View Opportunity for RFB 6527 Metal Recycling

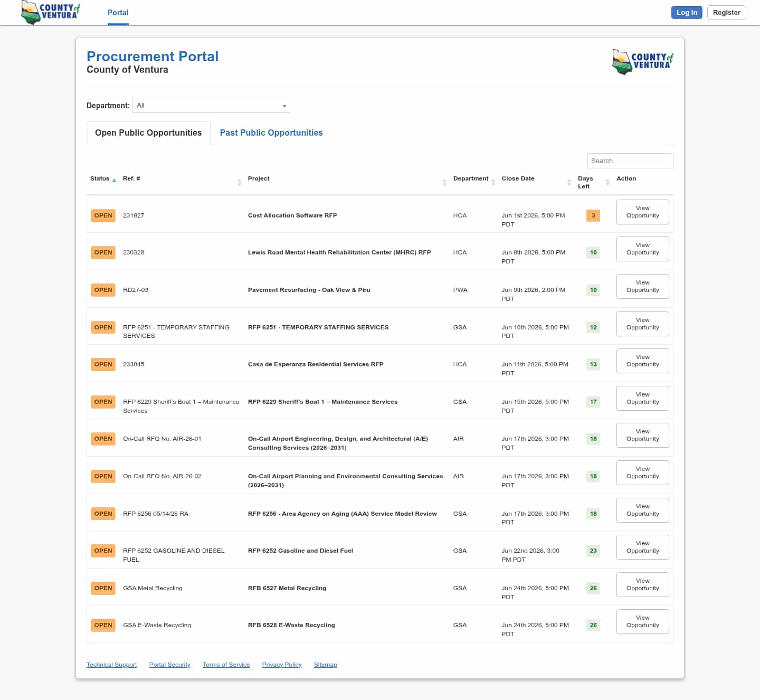(642, 584)
